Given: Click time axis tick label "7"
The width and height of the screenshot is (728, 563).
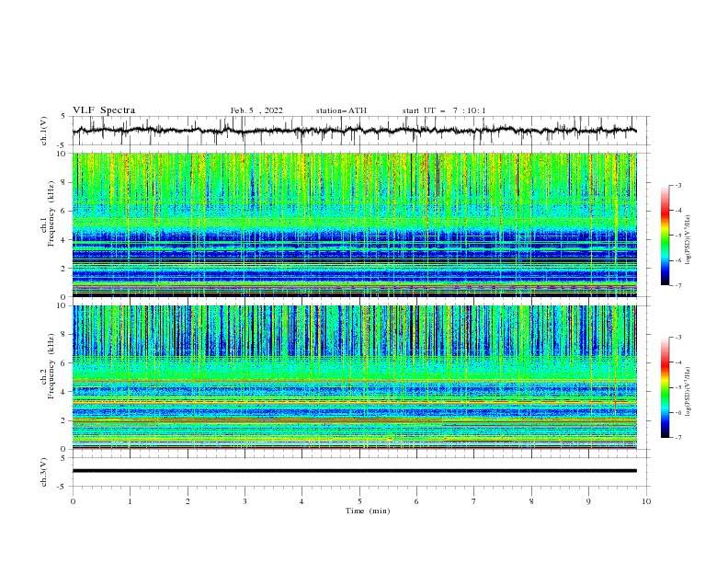Looking at the screenshot, I should point(474,501).
